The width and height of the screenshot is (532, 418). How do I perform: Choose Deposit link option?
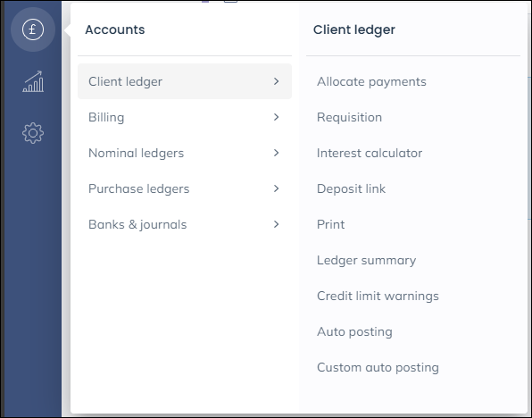click(x=351, y=188)
